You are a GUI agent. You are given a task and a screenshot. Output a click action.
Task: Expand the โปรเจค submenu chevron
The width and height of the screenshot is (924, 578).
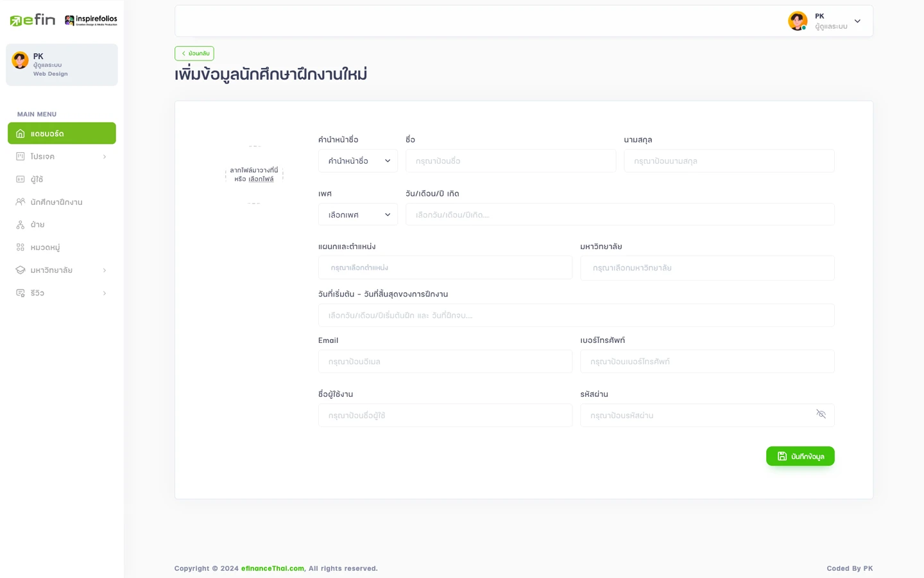105,157
